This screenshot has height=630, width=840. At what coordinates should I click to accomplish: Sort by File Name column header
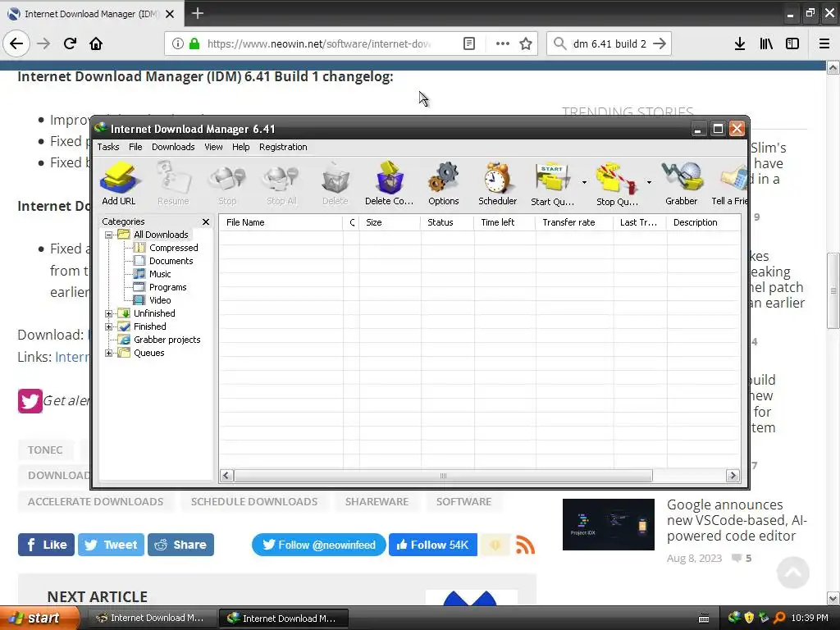281,222
